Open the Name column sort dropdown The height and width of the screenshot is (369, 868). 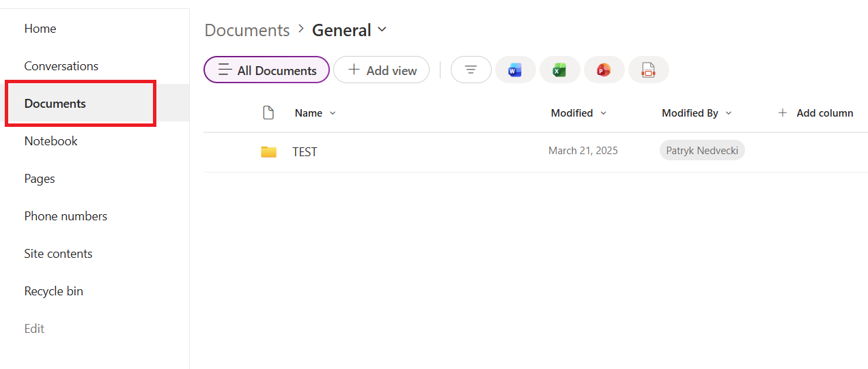pos(333,113)
